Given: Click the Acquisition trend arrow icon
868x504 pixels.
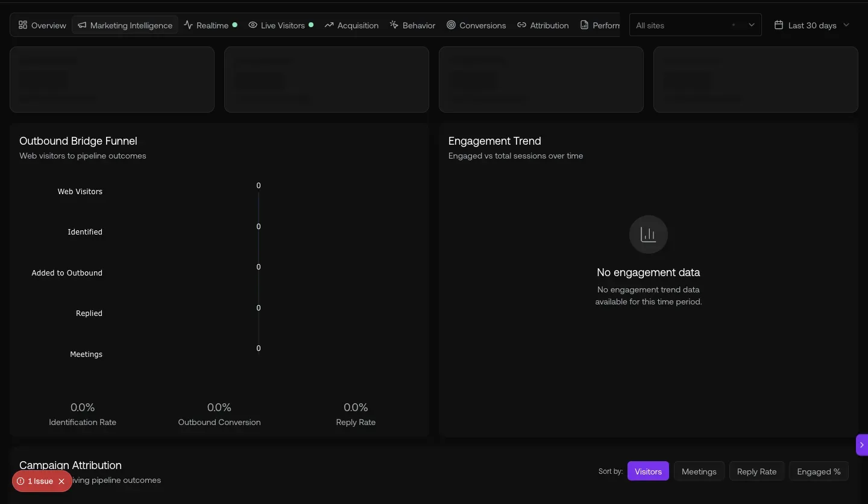Looking at the screenshot, I should click(x=329, y=25).
